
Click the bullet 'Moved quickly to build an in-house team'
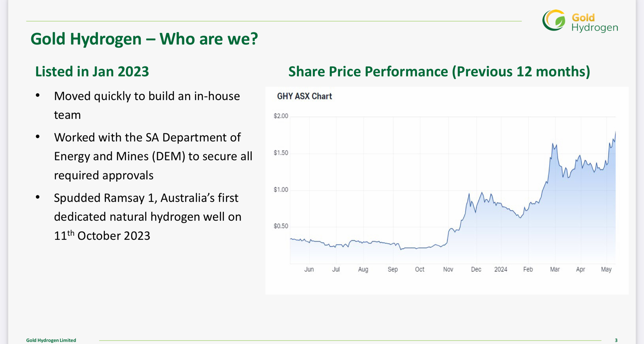(x=147, y=105)
